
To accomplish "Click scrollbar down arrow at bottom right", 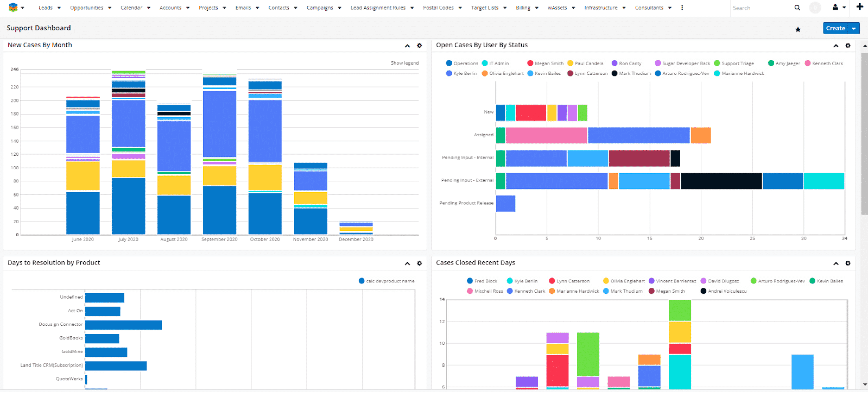I will [865, 385].
